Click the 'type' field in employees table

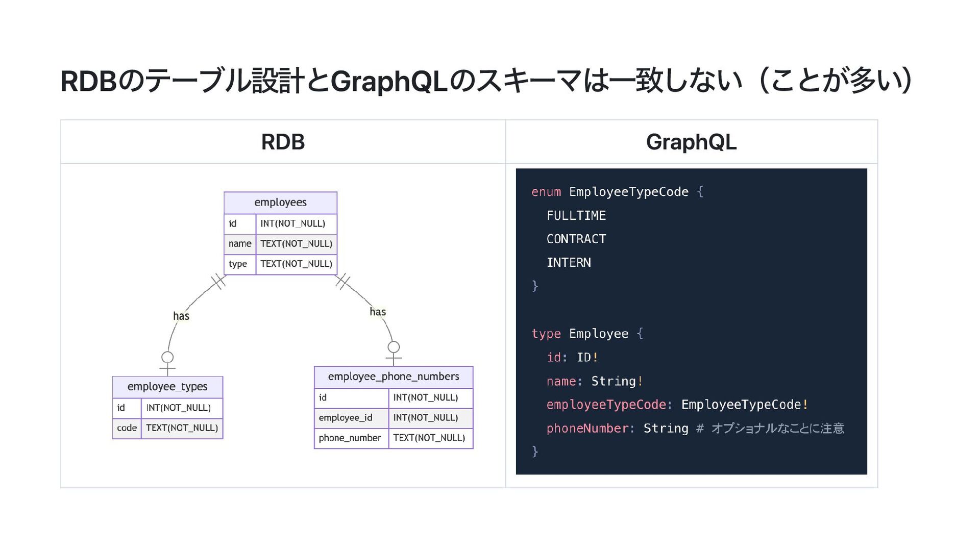click(238, 264)
